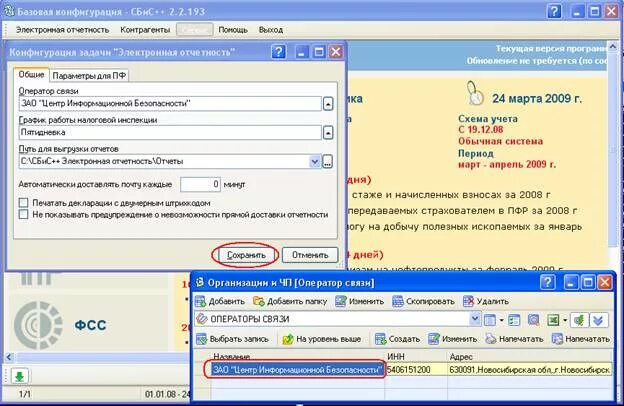Image resolution: width=624 pixels, height=406 pixels.
Task: Expand the Путь для выгрузки отчетов dropdown
Action: [x=315, y=162]
